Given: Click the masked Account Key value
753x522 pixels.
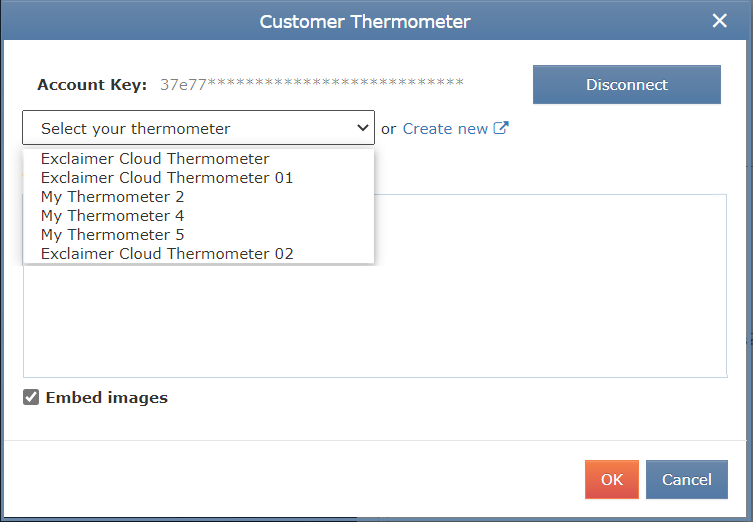Looking at the screenshot, I should coord(312,85).
